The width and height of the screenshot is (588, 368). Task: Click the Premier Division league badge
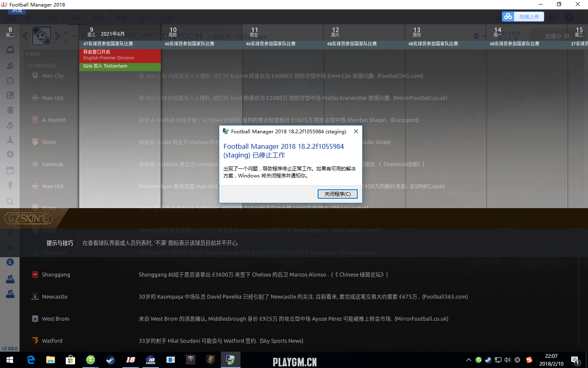(x=42, y=36)
